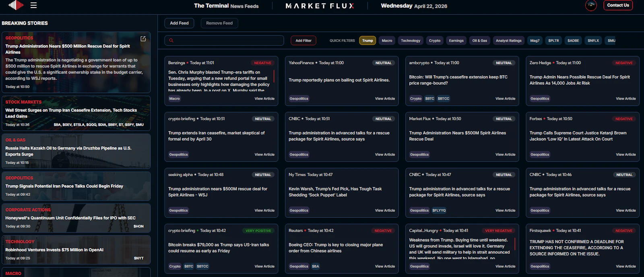Viewport: 644px width, 277px height.
Task: Toggle the Macro quick filter
Action: click(x=387, y=41)
